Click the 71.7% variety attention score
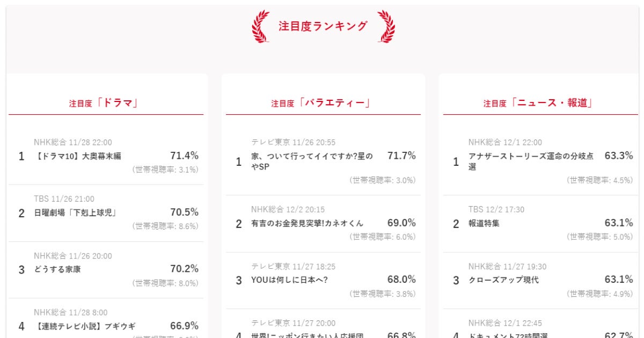Image resolution: width=644 pixels, height=338 pixels. point(401,156)
